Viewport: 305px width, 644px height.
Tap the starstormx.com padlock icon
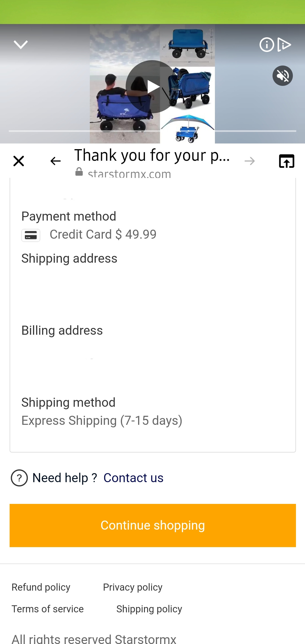tap(79, 172)
